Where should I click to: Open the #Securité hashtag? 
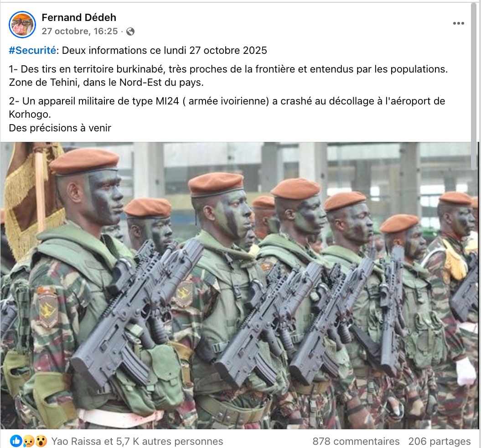[x=32, y=50]
